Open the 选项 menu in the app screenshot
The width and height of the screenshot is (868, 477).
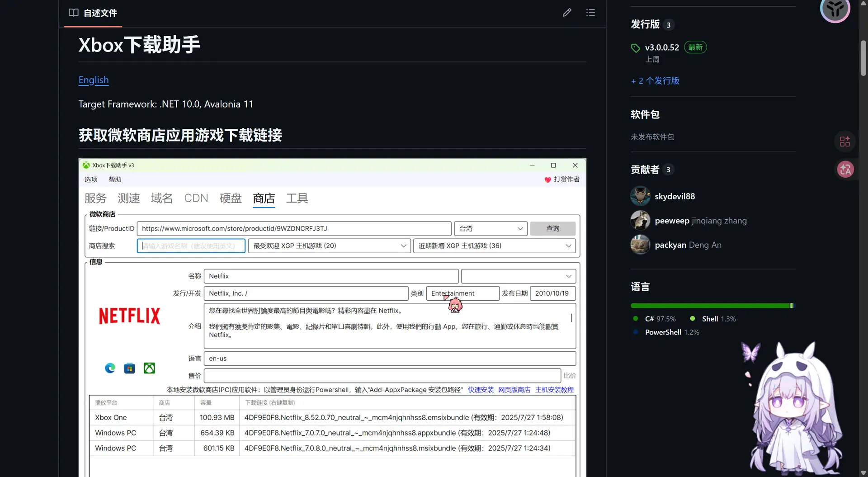pyautogui.click(x=91, y=179)
